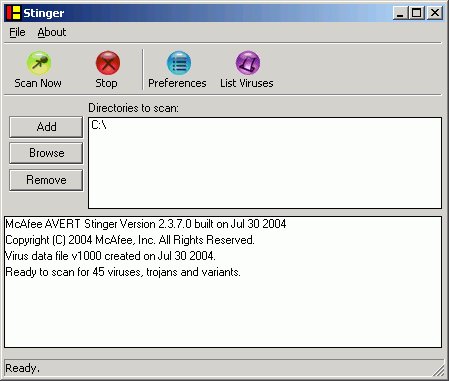Open the File menu
Image resolution: width=449 pixels, height=381 pixels.
17,32
